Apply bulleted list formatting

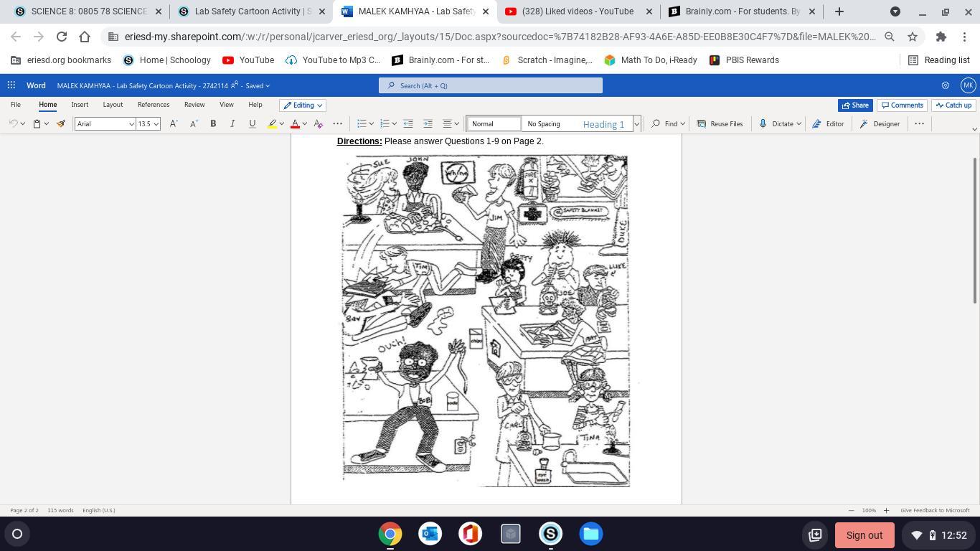362,124
